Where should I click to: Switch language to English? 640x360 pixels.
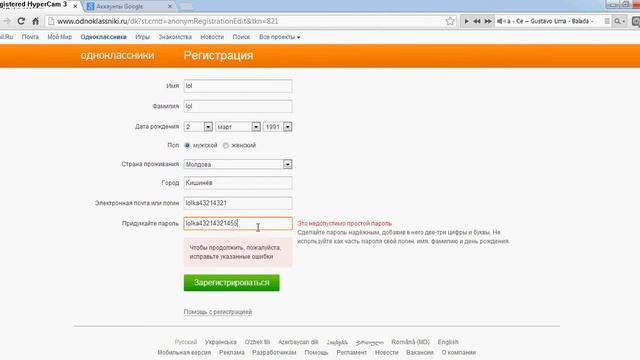(x=448, y=342)
